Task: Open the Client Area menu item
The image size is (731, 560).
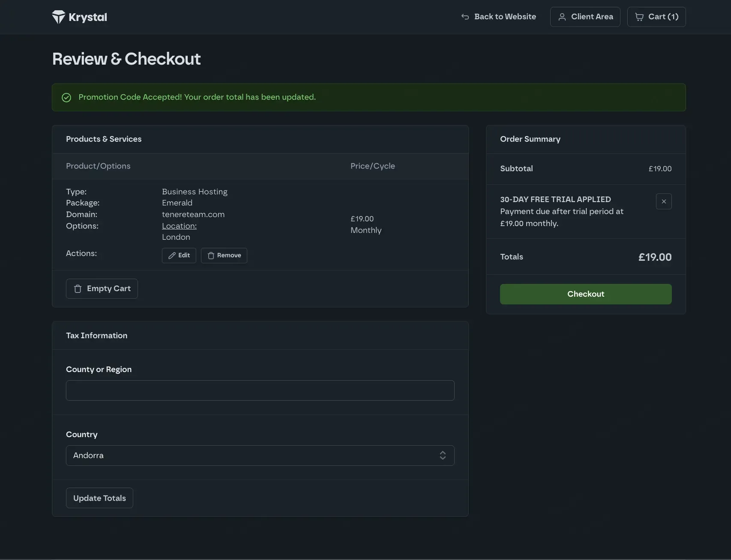Action: click(x=585, y=17)
